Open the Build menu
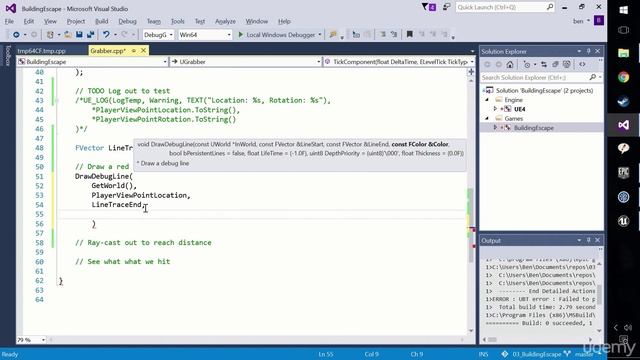Screen dimensions: 640x360 pyautogui.click(x=102, y=21)
